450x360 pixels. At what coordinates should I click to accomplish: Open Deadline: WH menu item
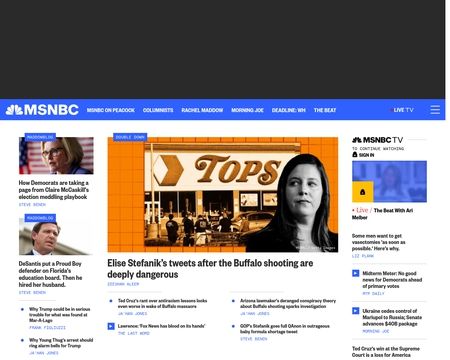[289, 110]
